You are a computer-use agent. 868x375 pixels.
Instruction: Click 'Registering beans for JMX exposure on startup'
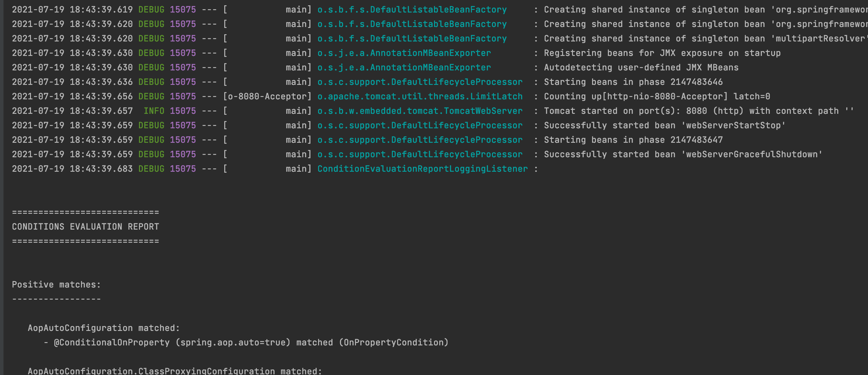(x=662, y=53)
